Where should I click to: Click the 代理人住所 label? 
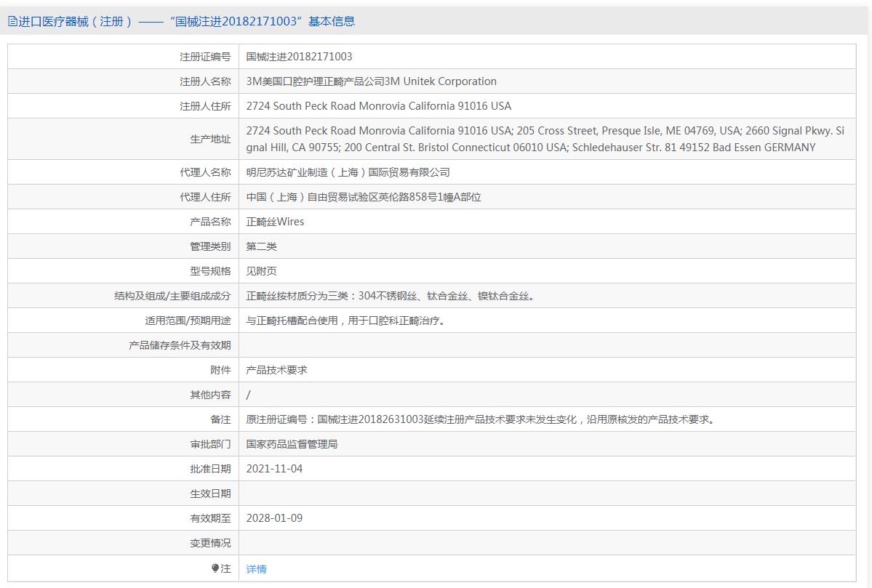(205, 197)
